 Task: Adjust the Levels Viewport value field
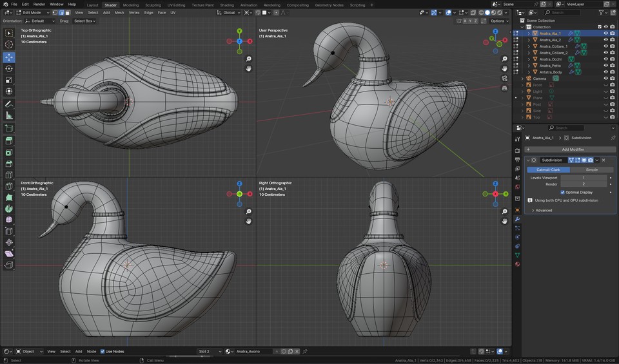583,178
